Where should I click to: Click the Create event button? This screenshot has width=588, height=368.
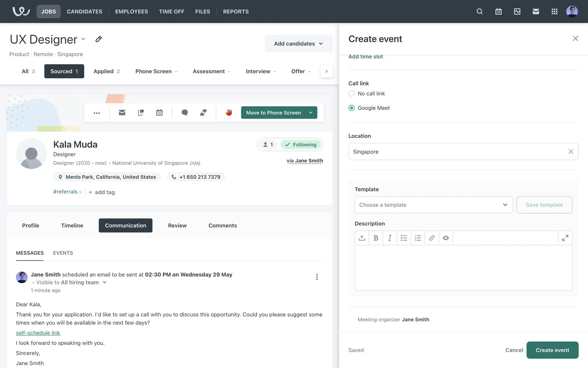point(552,350)
